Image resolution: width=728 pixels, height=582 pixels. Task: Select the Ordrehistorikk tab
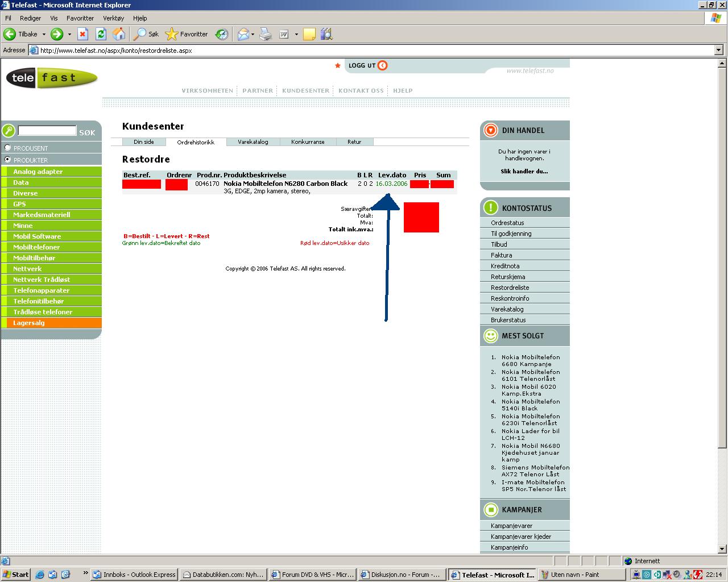coord(196,142)
